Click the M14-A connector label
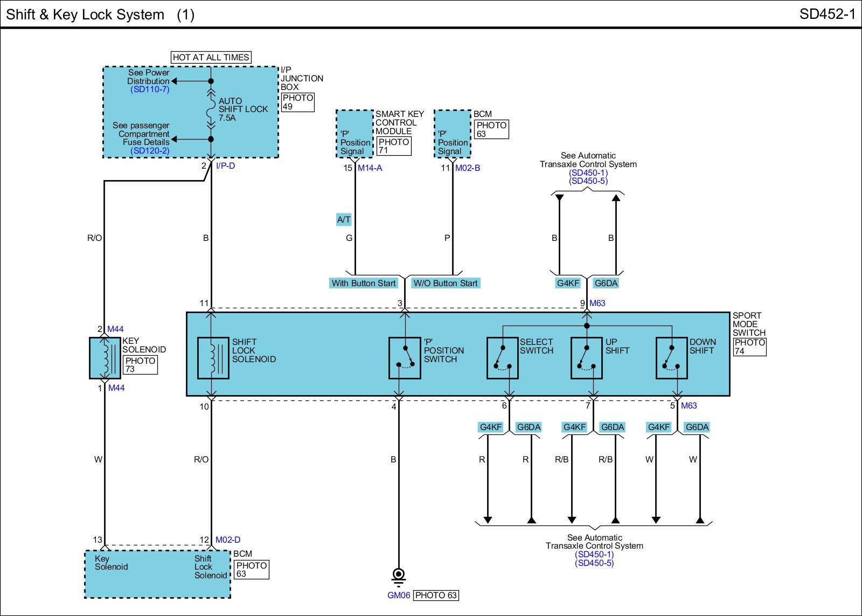This screenshot has width=862, height=616. 370,168
